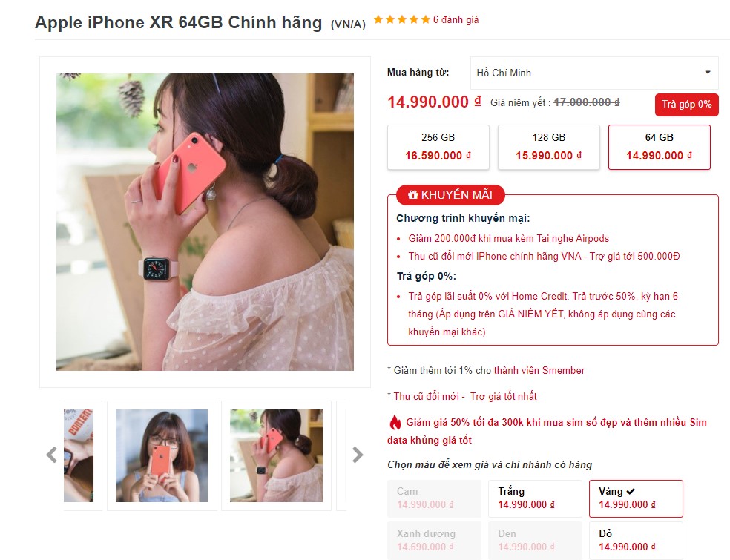Screen dimensions: 730x560
Task: Open thumbnail of woman on phone call
Action: click(x=276, y=455)
